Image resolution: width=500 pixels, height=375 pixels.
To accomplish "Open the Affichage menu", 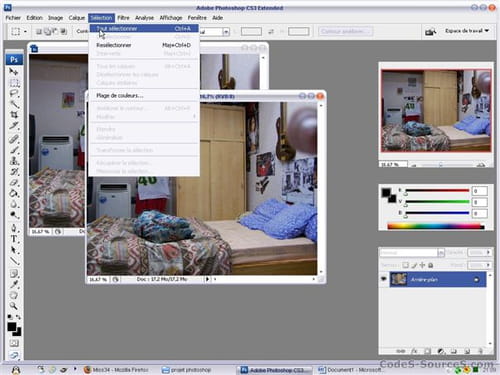I will coord(171,18).
